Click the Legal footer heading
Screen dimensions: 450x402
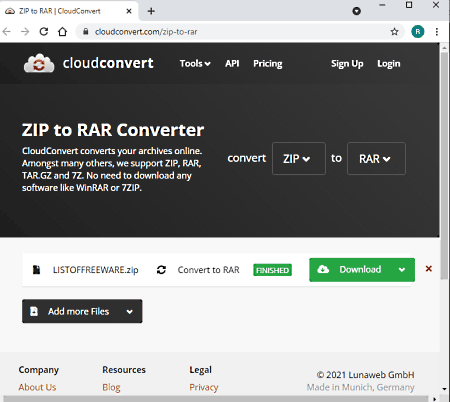click(200, 370)
